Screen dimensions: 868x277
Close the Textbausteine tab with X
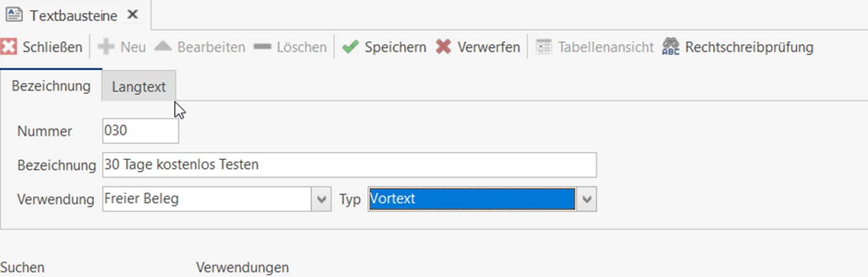point(133,15)
